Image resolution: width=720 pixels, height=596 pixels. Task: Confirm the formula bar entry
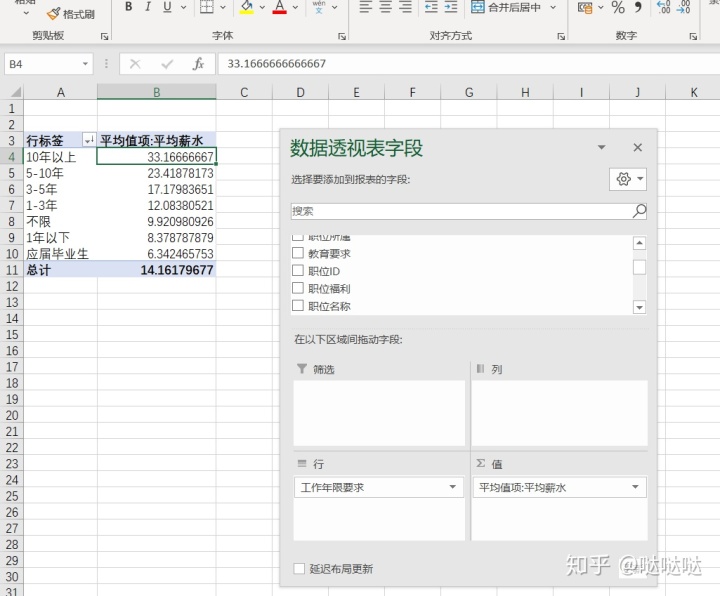point(167,64)
